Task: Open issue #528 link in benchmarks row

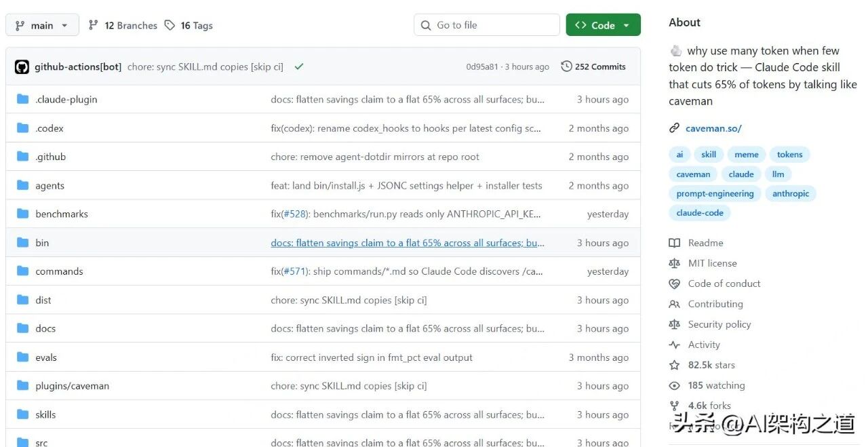Action: [x=294, y=214]
